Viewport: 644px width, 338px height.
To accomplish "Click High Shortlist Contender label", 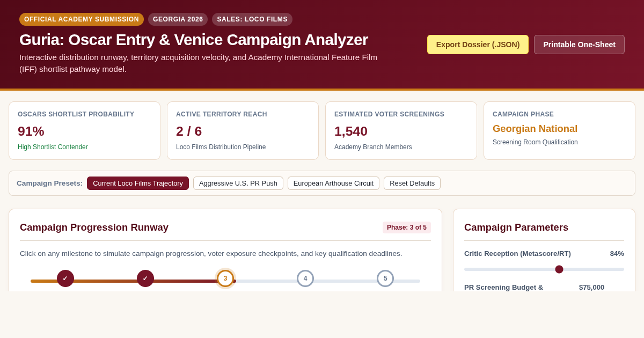I will (x=53, y=147).
